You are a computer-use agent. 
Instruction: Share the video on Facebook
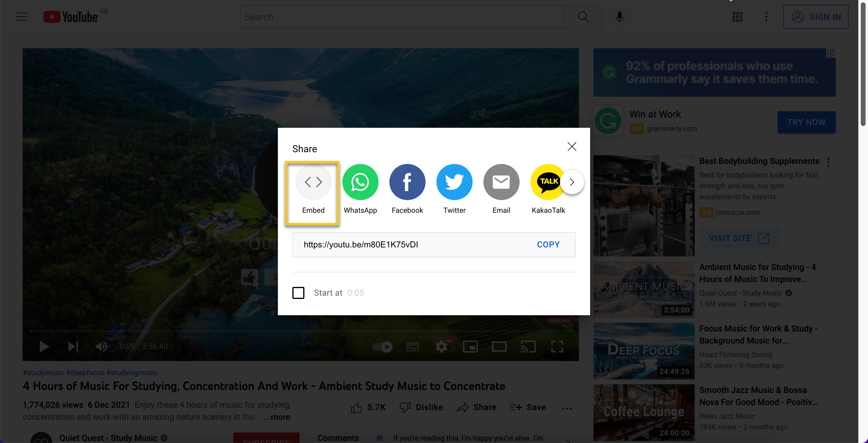407,190
